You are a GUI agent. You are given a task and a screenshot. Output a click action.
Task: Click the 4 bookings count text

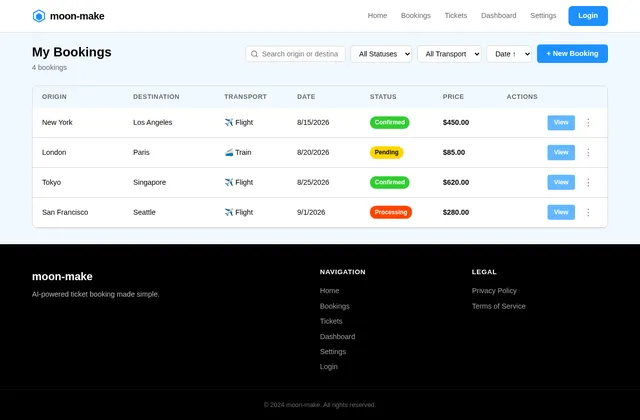pyautogui.click(x=49, y=67)
